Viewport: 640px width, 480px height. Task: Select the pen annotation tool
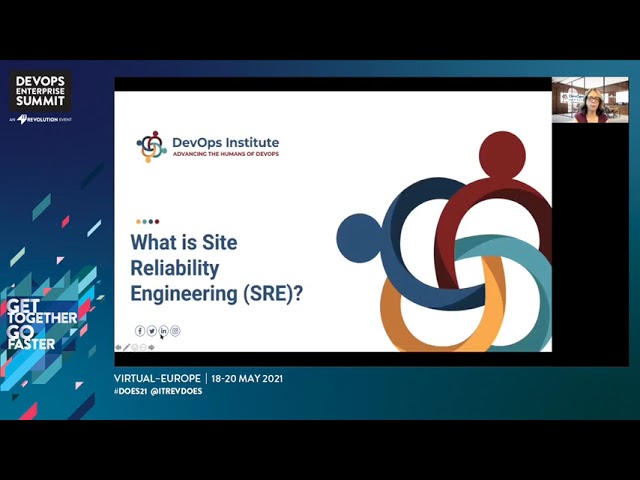coord(127,347)
